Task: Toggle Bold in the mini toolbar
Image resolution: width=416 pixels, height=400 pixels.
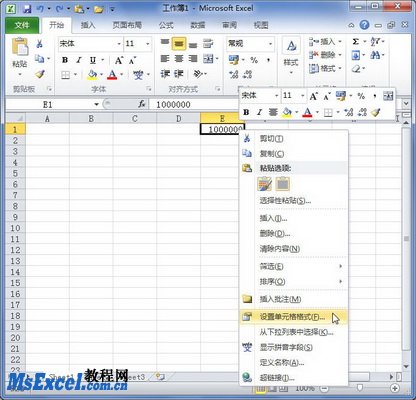Action: click(246, 112)
